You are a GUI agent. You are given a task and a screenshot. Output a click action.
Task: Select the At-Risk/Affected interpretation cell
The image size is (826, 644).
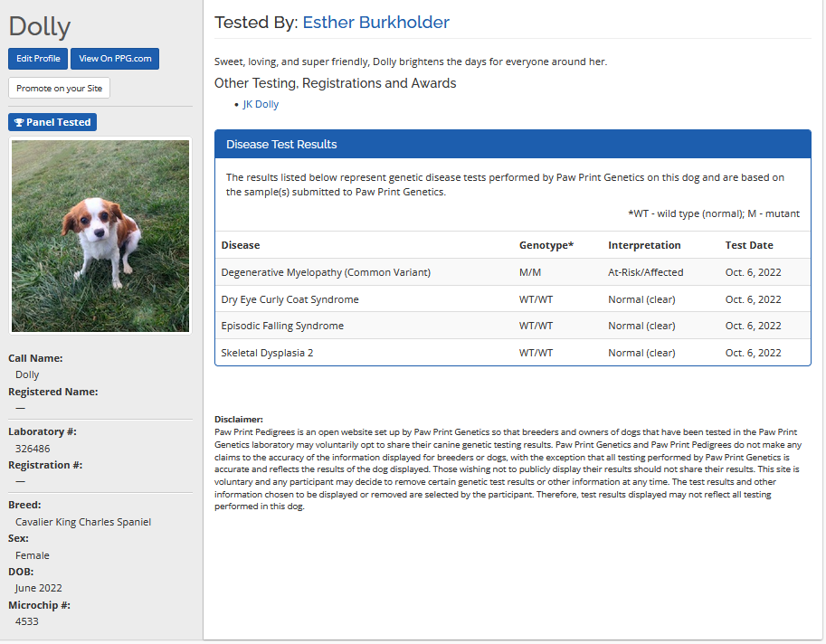[x=645, y=272]
